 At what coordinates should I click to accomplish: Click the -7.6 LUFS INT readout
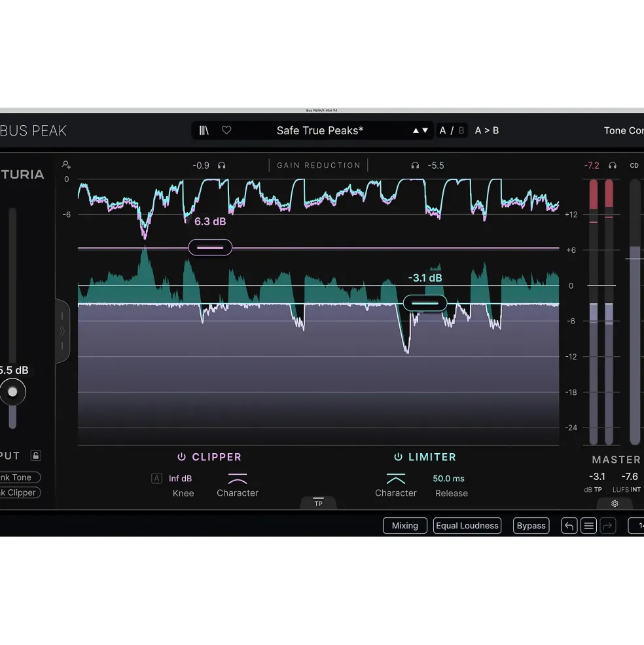click(x=629, y=476)
